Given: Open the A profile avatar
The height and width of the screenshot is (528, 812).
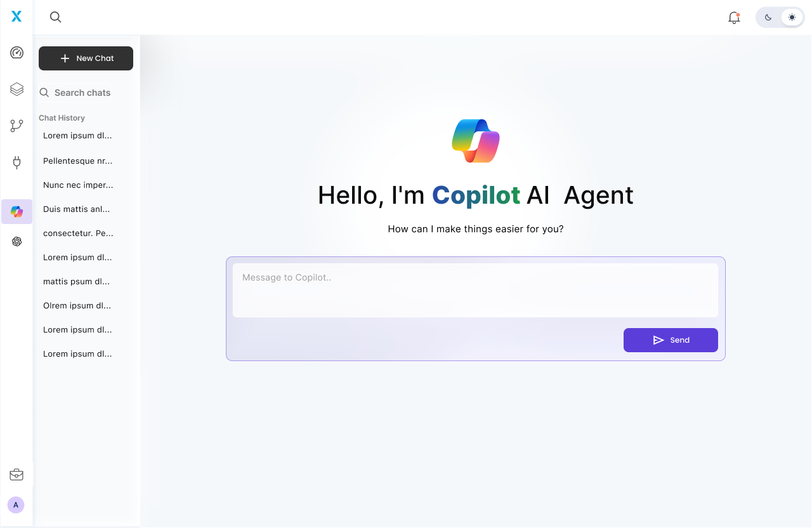Looking at the screenshot, I should (16, 505).
